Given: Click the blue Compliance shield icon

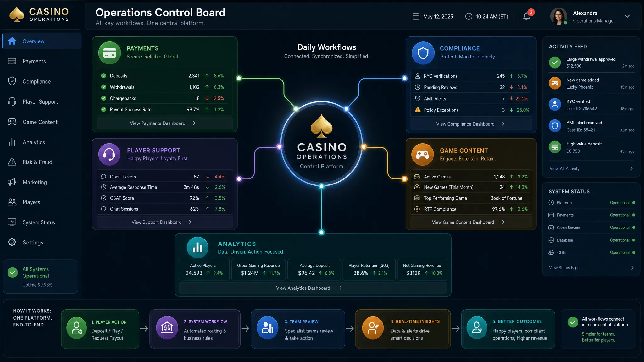Looking at the screenshot, I should [423, 53].
